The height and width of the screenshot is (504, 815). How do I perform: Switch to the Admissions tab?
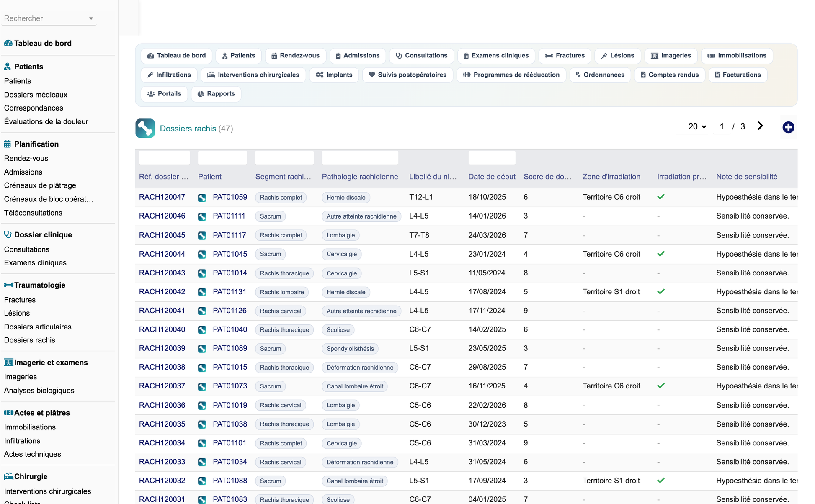(357, 56)
